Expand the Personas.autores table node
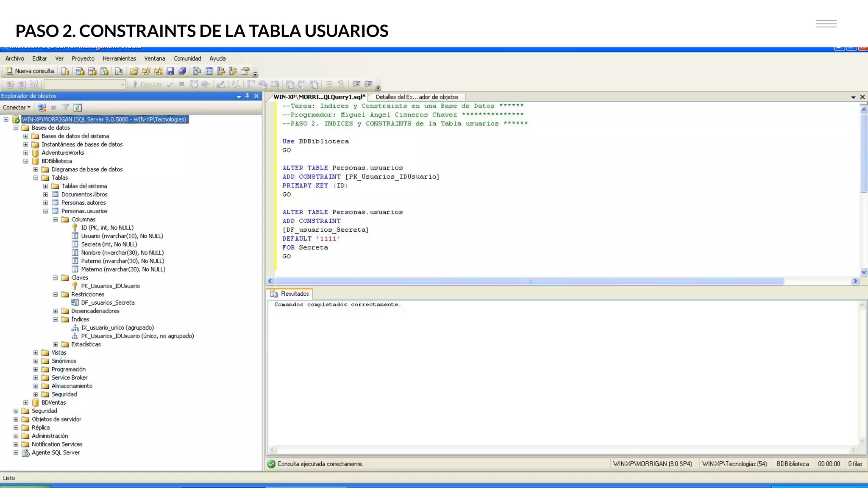Image resolution: width=868 pixels, height=488 pixels. 46,203
